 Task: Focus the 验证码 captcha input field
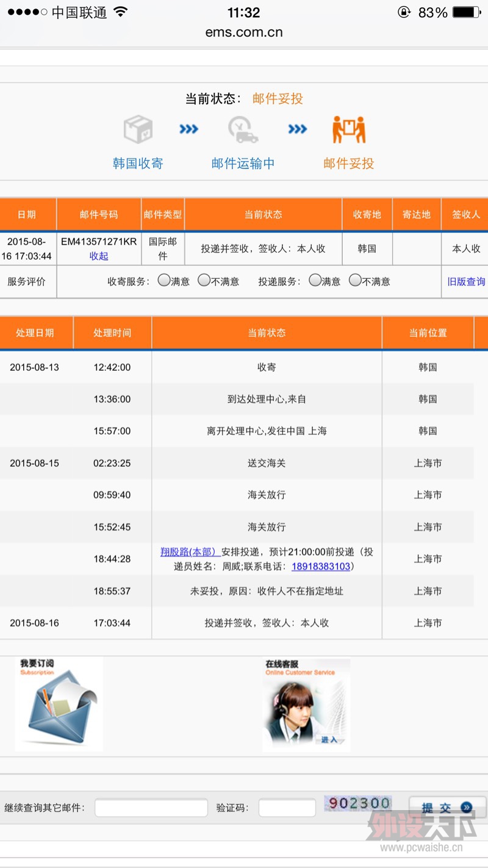(x=287, y=808)
